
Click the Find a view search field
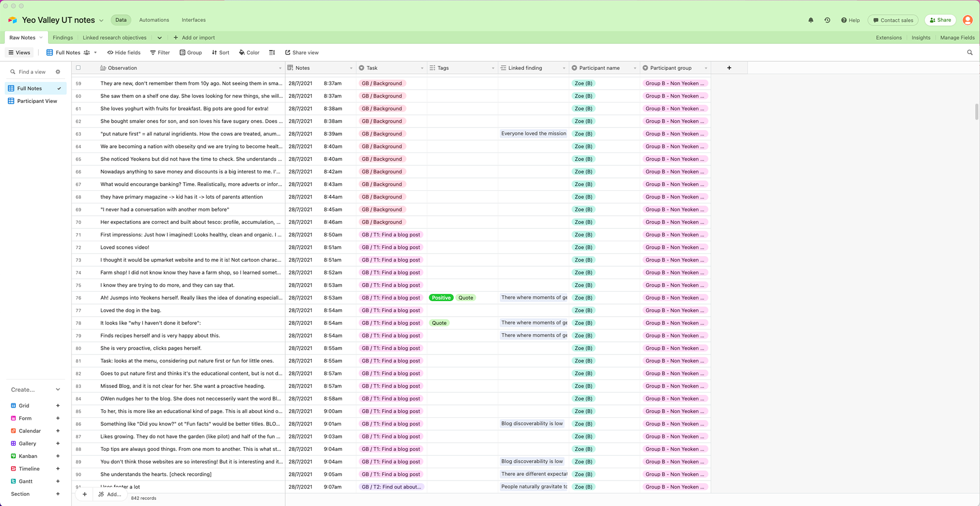(32, 72)
